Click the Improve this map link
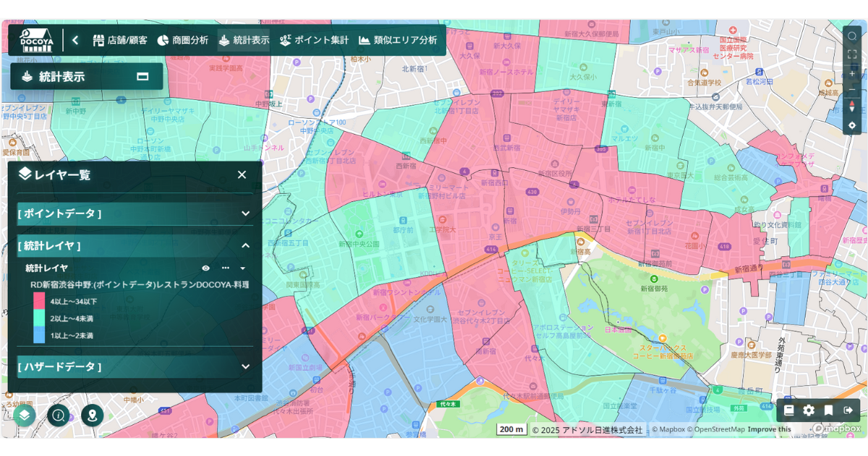Screen dimensions: 868x456 click(x=769, y=429)
